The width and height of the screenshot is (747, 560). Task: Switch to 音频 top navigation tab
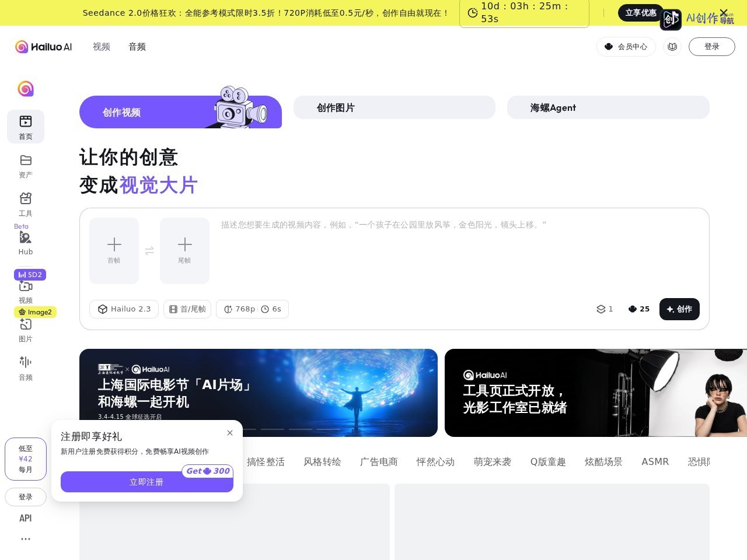click(x=137, y=47)
